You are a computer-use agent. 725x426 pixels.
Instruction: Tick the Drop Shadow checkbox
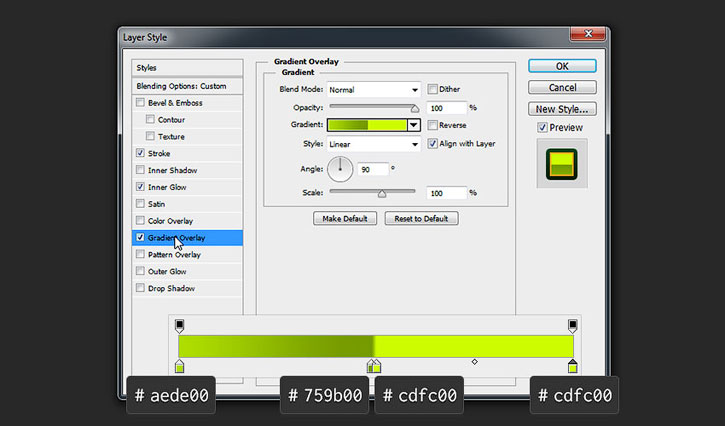[140, 288]
